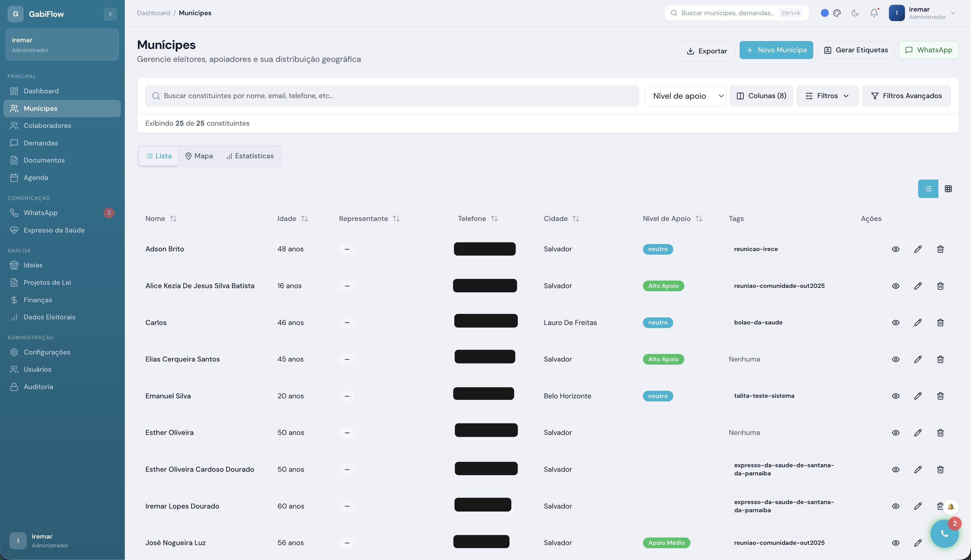This screenshot has height=560, width=971.
Task: Edit Adson Brito with the pencil icon
Action: 918,249
